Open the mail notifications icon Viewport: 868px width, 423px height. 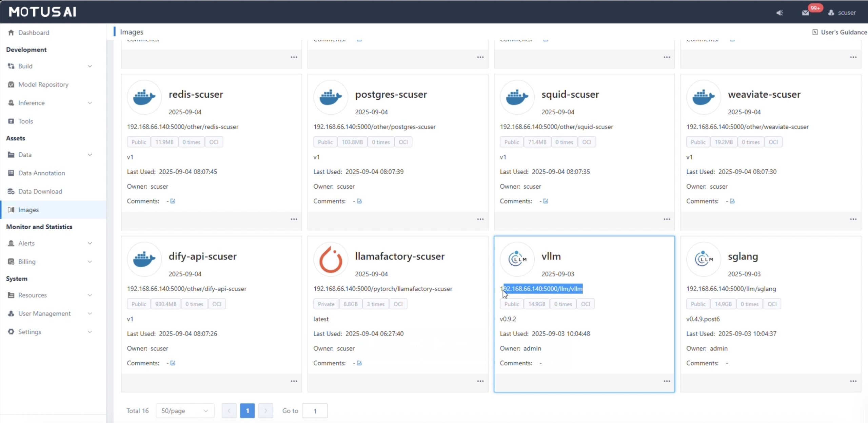(x=805, y=13)
